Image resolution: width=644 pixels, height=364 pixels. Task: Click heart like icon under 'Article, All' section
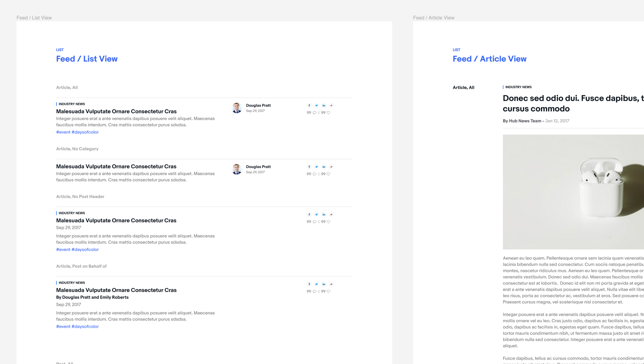328,113
